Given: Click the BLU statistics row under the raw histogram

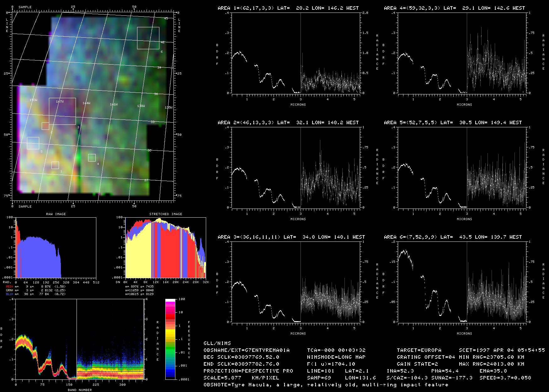Looking at the screenshot, I should [36, 294].
